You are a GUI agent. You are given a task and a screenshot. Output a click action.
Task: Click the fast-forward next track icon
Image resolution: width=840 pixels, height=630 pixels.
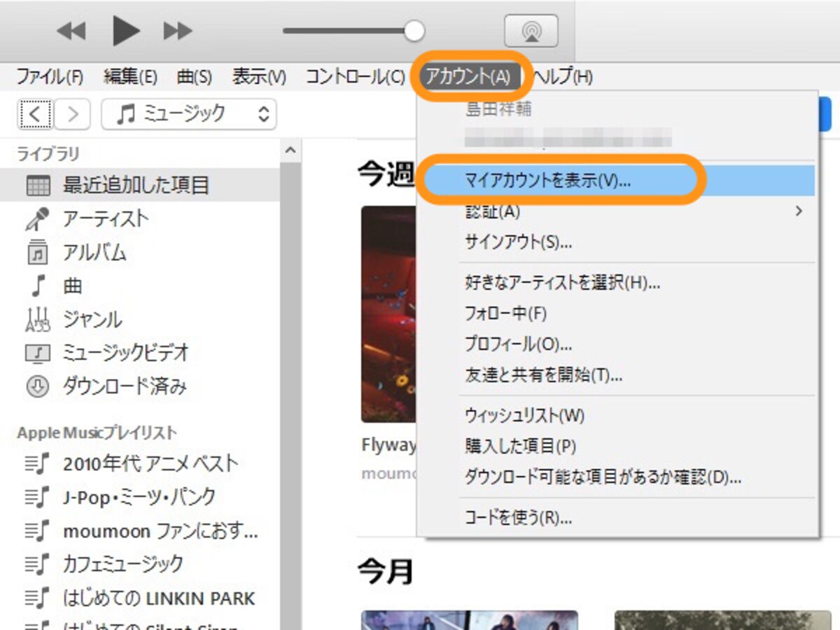[x=178, y=31]
